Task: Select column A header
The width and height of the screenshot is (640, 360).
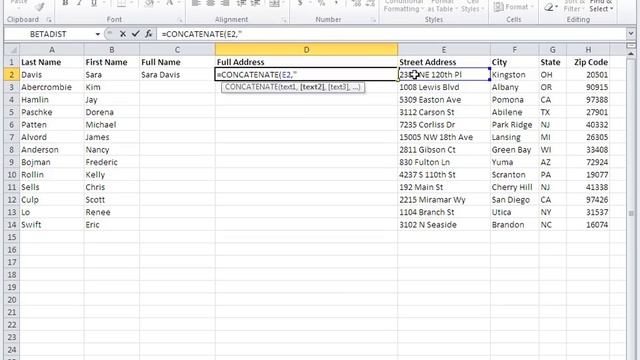Action: coord(52,50)
